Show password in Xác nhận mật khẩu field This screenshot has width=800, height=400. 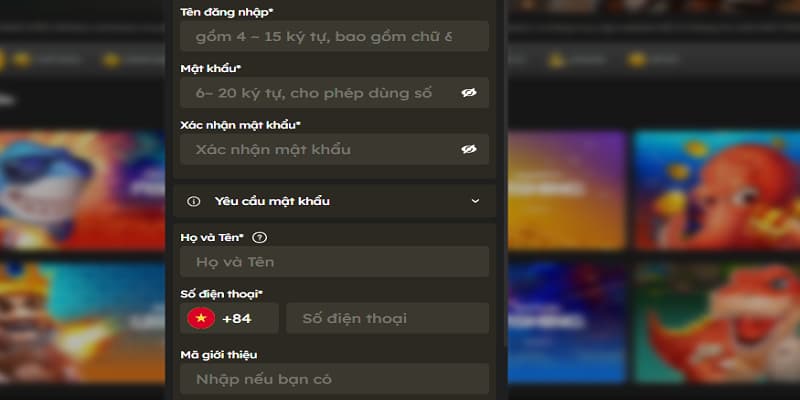468,149
